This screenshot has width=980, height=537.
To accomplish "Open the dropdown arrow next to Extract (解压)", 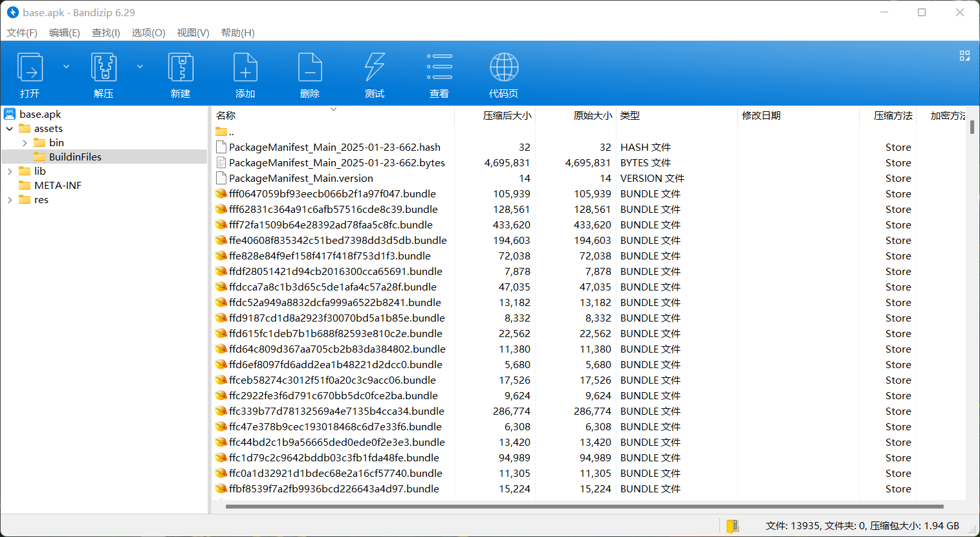I will tap(140, 67).
